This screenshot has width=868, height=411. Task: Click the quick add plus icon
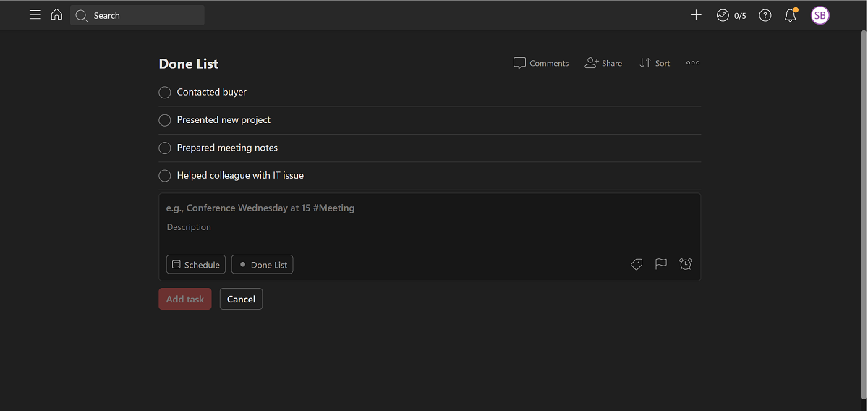point(696,15)
